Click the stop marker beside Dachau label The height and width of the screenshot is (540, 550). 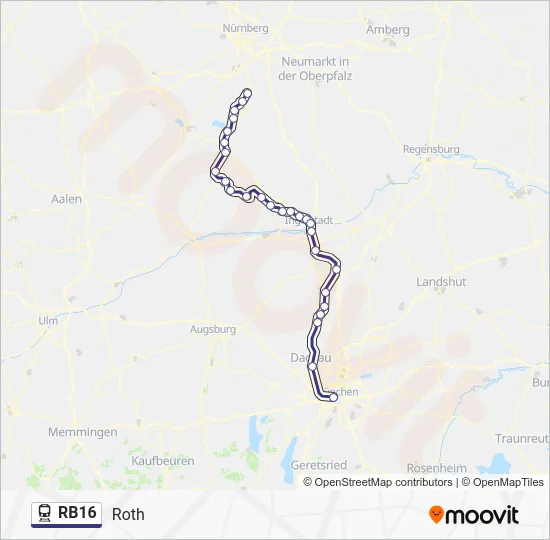click(313, 367)
